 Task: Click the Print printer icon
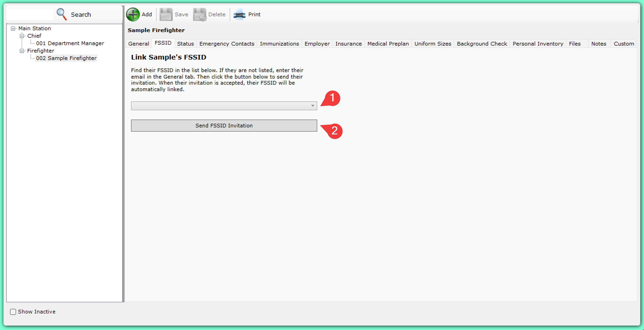click(x=239, y=14)
